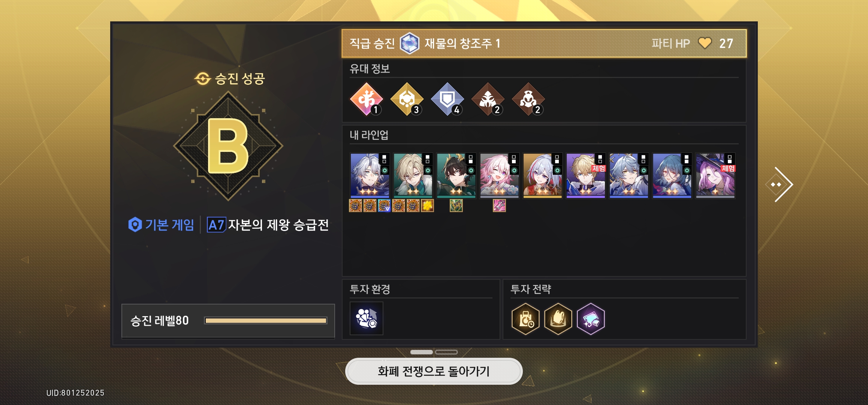Select the gold sack investment strategy icon
Image resolution: width=868 pixels, height=405 pixels.
point(558,319)
